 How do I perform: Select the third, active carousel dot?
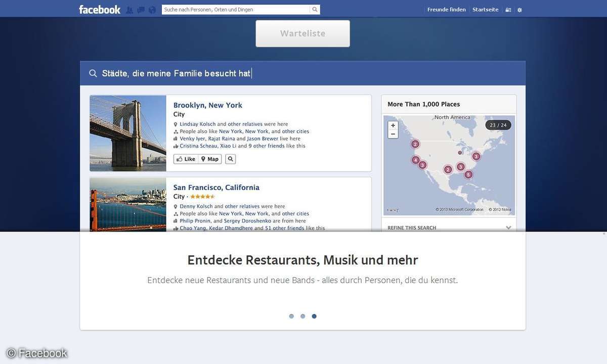(314, 316)
